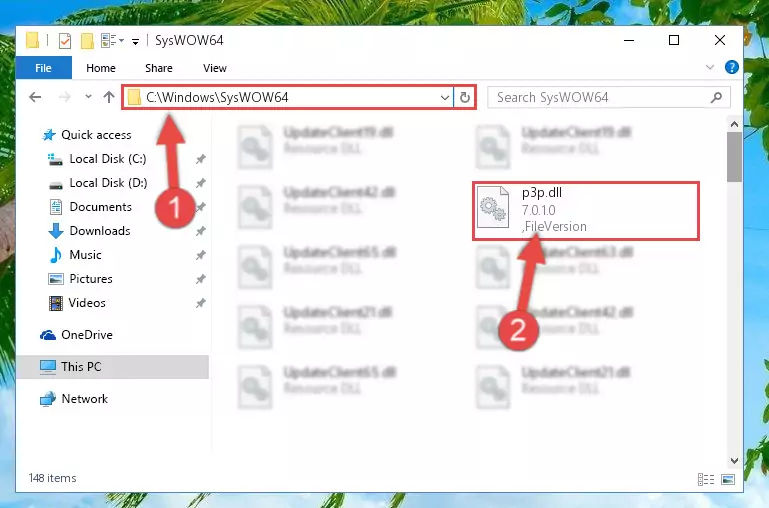The height and width of the screenshot is (508, 769).
Task: Expand the address bar history dropdown
Action: click(x=445, y=97)
